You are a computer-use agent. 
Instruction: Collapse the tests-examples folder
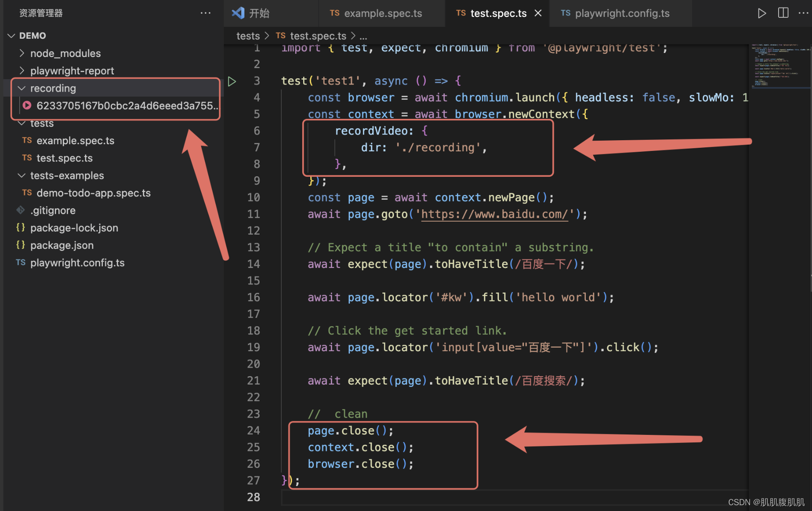pyautogui.click(x=21, y=175)
